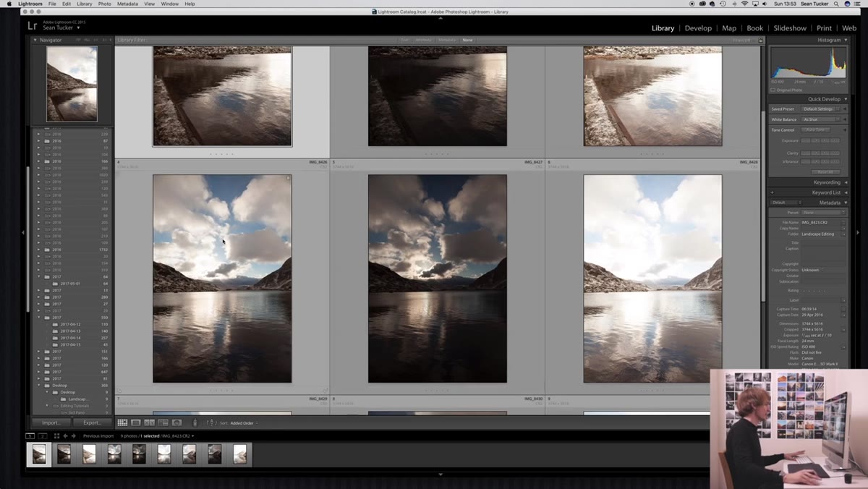868x489 pixels.
Task: Click Clarity decrease step button
Action: pyautogui.click(x=816, y=153)
